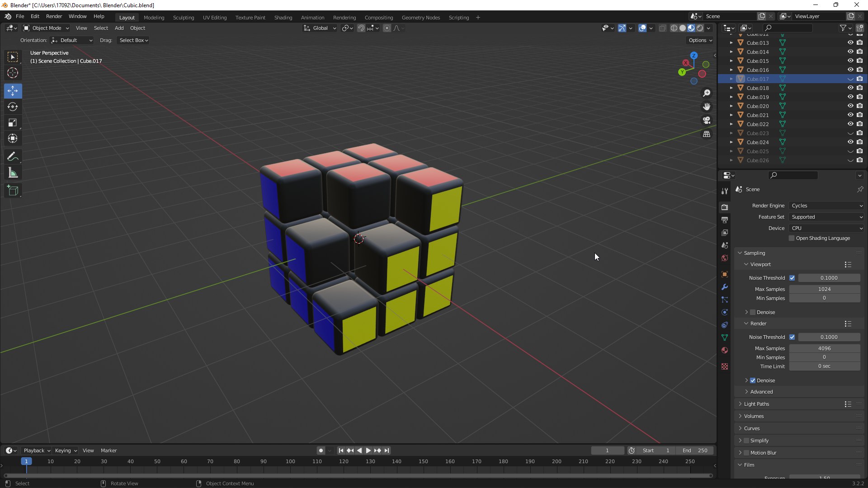868x488 pixels.
Task: Expand Cube.020 in outliner
Action: [x=731, y=106]
